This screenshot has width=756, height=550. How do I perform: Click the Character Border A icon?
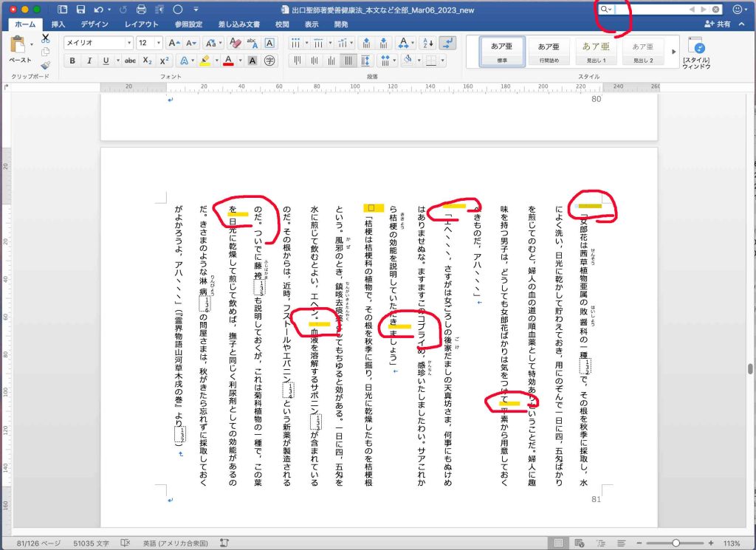pyautogui.click(x=270, y=43)
